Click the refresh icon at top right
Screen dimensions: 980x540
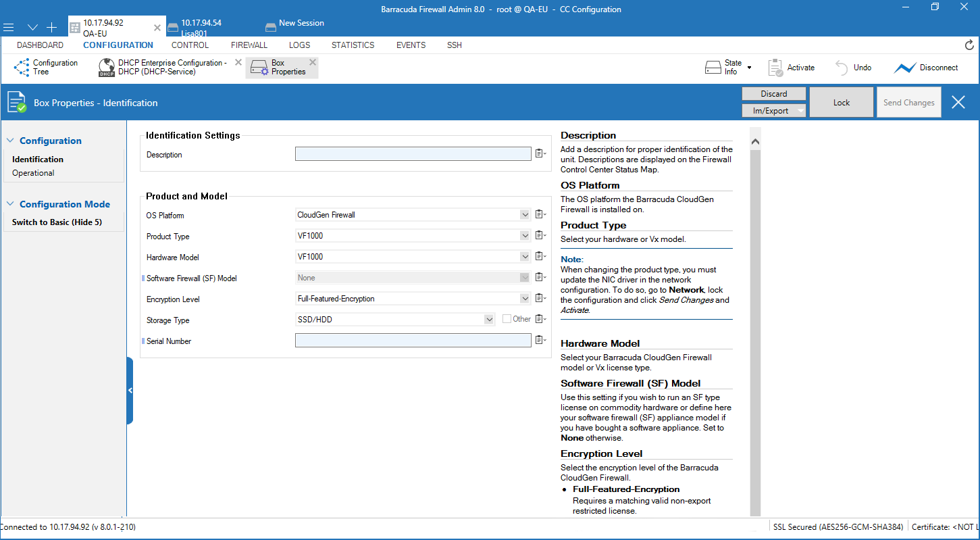point(969,45)
